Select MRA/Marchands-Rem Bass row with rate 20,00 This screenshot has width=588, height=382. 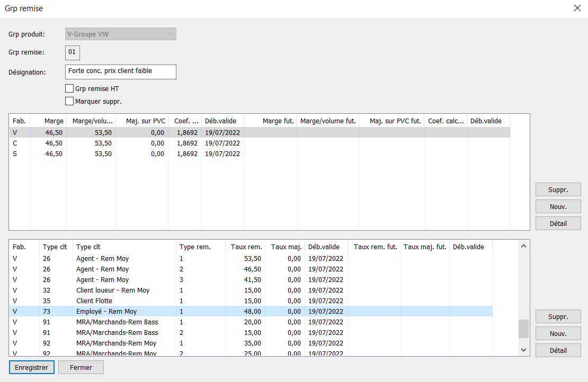click(x=251, y=322)
